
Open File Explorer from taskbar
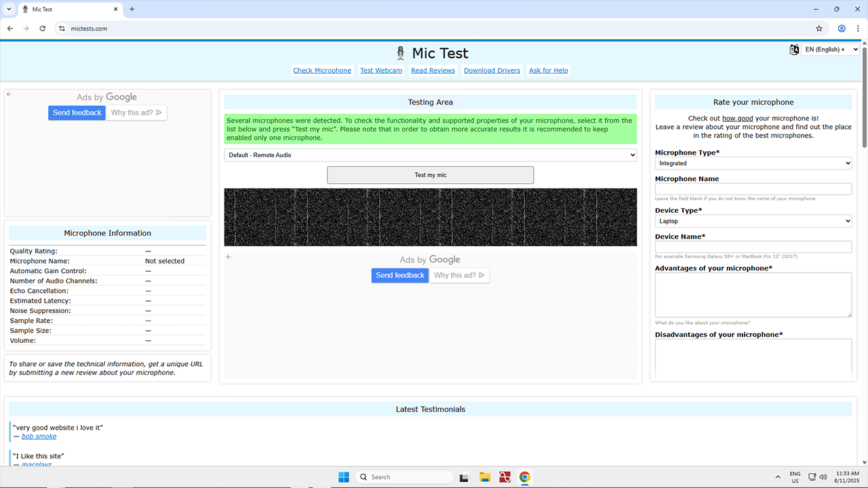tap(485, 477)
